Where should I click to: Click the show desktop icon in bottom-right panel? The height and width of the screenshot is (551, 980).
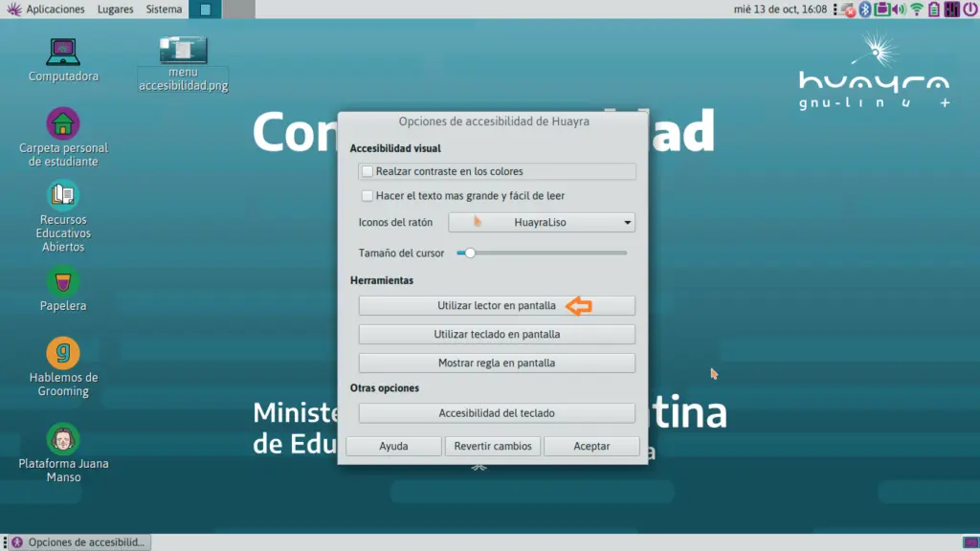(x=970, y=542)
